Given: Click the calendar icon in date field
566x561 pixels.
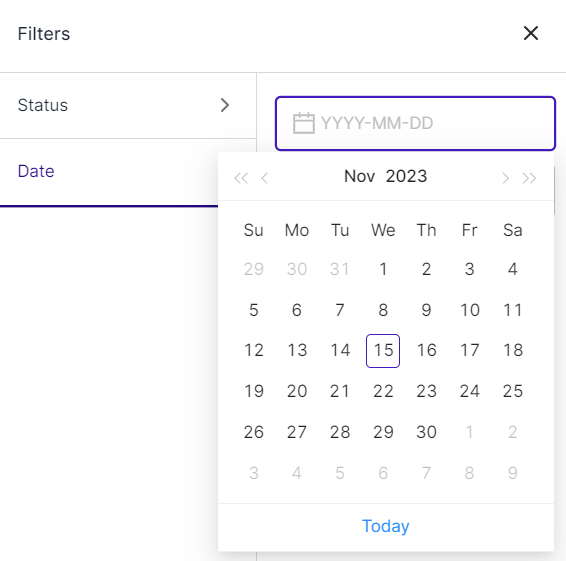Looking at the screenshot, I should pyautogui.click(x=303, y=123).
